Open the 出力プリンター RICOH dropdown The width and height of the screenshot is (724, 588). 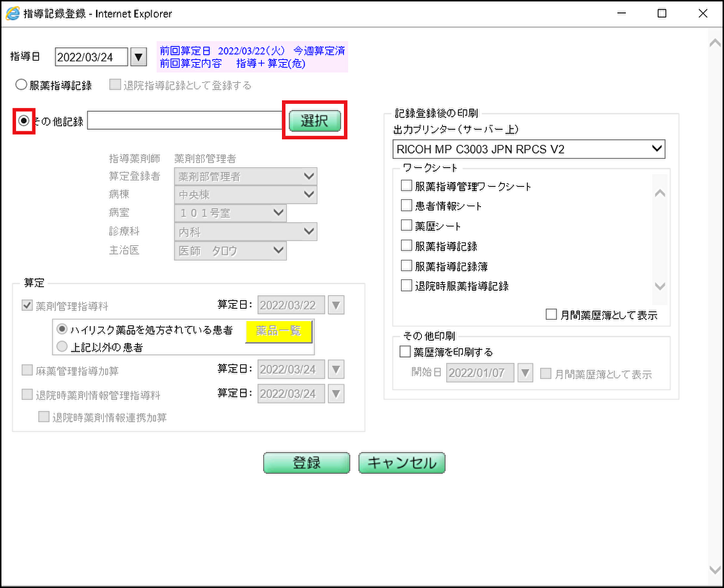[x=528, y=149]
